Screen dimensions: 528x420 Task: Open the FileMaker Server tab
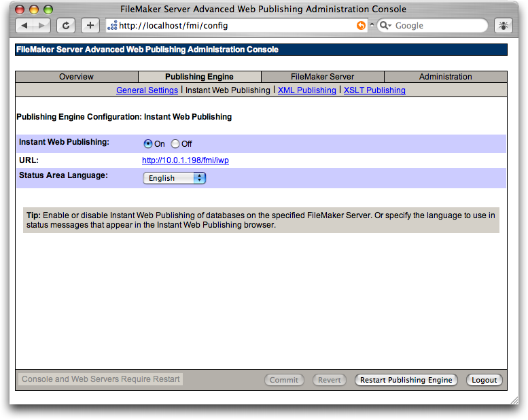(323, 76)
